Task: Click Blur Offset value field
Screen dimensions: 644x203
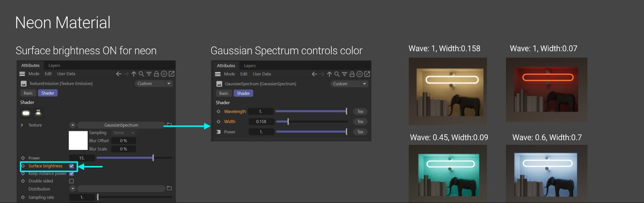Action: [x=124, y=141]
